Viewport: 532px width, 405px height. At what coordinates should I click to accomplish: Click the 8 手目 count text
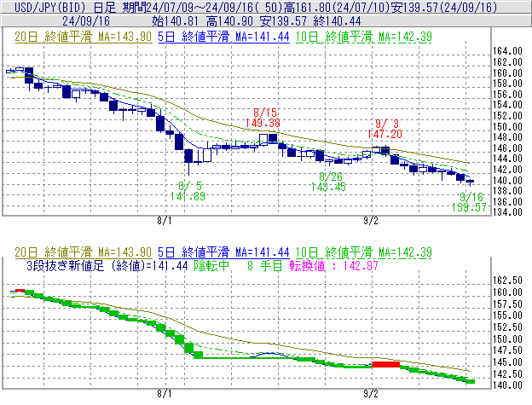[265, 265]
